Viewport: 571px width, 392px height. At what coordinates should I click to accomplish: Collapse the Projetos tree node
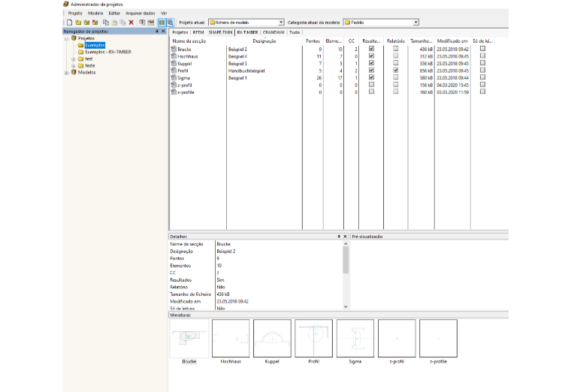tap(67, 38)
